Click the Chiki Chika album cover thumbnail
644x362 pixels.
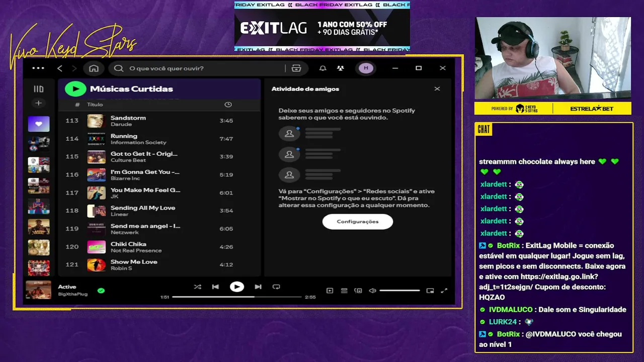pyautogui.click(x=96, y=247)
